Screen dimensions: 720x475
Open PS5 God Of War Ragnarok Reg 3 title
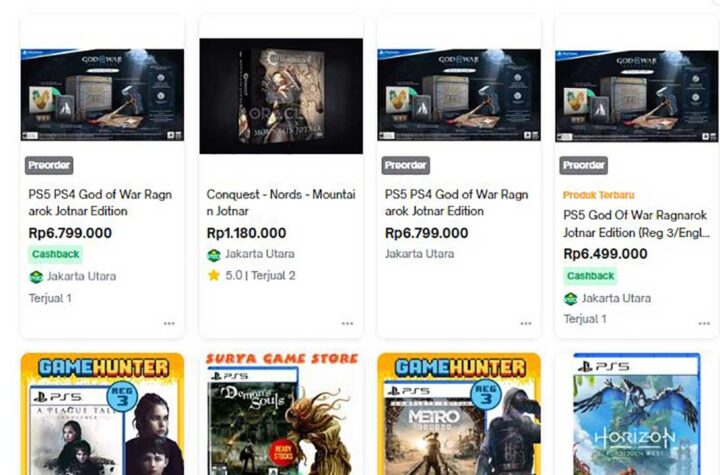tap(636, 224)
